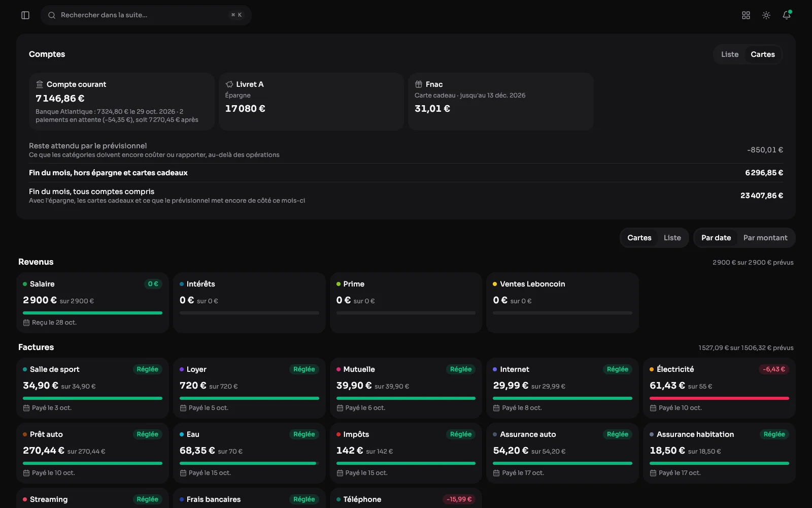Open the Prêt auto card
Screen dimensions: 812x508
point(92,453)
